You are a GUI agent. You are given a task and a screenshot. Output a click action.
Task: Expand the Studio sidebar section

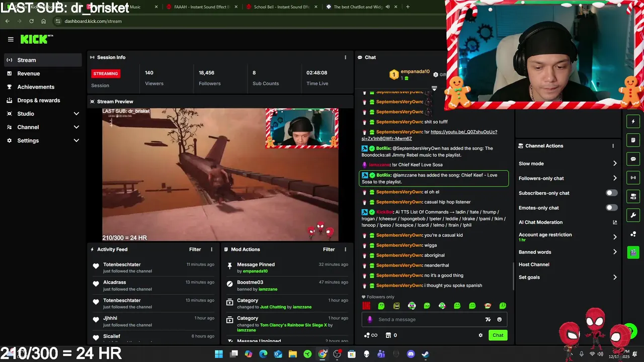coord(76,114)
